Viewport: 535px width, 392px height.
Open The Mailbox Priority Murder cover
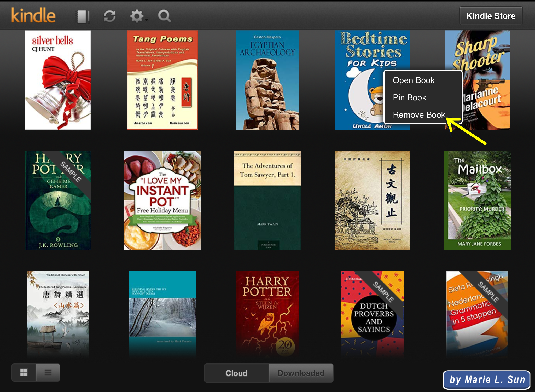coord(477,200)
